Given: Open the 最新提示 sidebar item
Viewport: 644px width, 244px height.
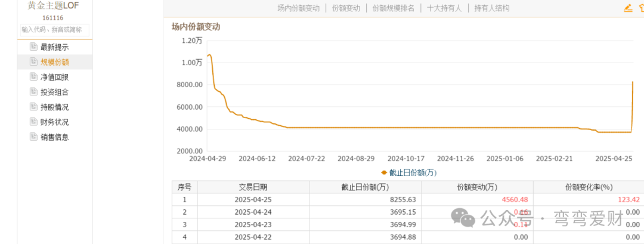Looking at the screenshot, I should click(x=55, y=47).
